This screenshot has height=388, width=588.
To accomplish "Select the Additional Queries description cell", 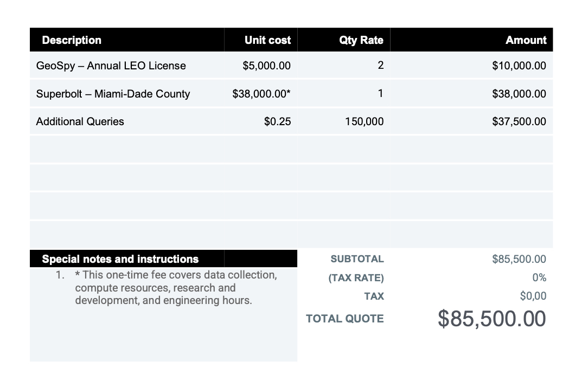I will [80, 121].
